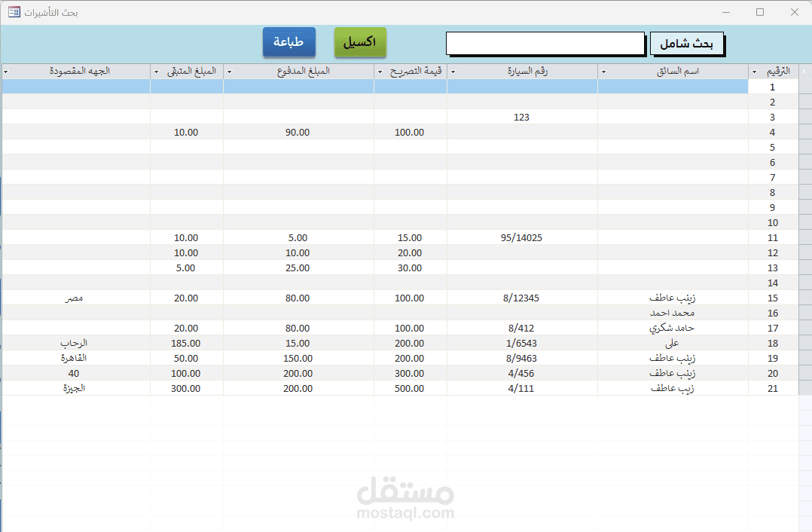Viewport: 812px width, 532px height.
Task: Click the car number cell 1/6543
Action: coord(522,343)
